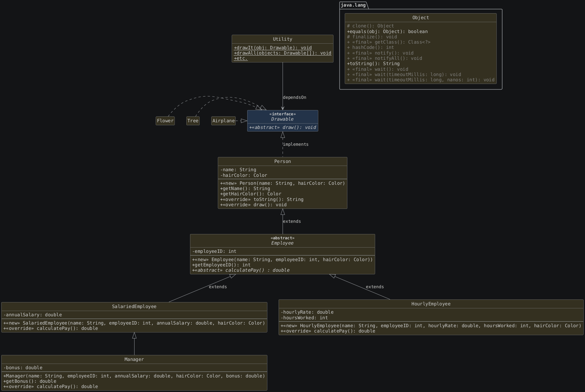Click the SalariedEmployee constructor line

click(134, 323)
